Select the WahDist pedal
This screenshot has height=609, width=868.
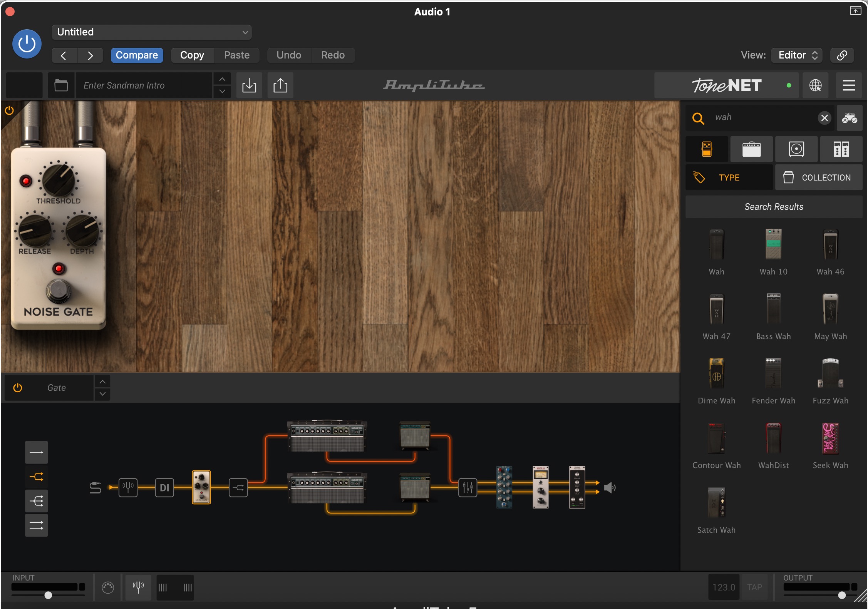[x=773, y=438]
